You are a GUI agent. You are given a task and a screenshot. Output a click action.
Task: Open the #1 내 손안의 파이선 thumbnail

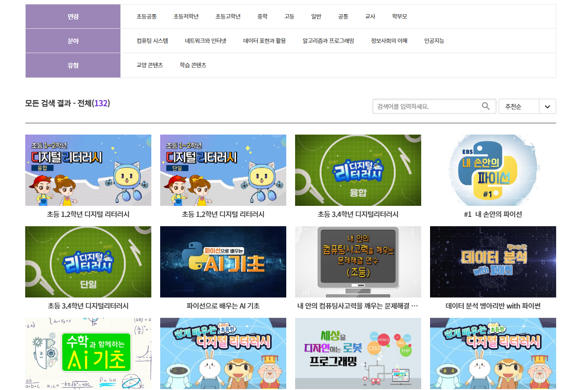pos(493,170)
